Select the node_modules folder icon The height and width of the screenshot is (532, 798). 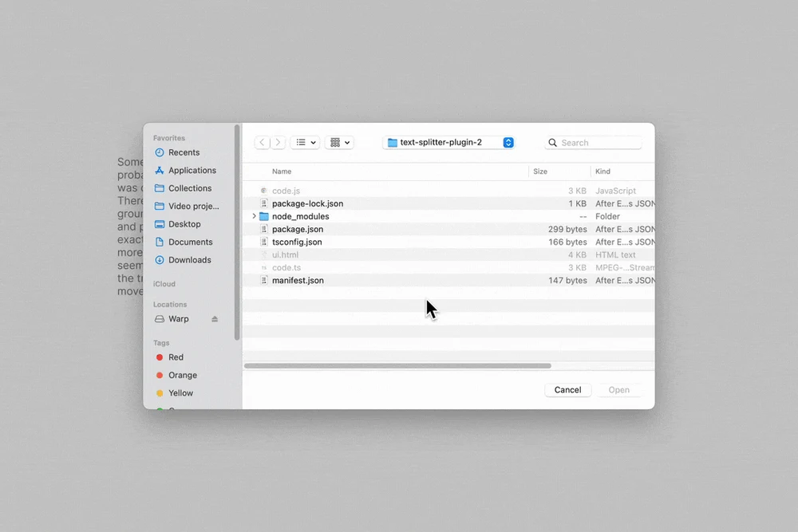(x=263, y=217)
